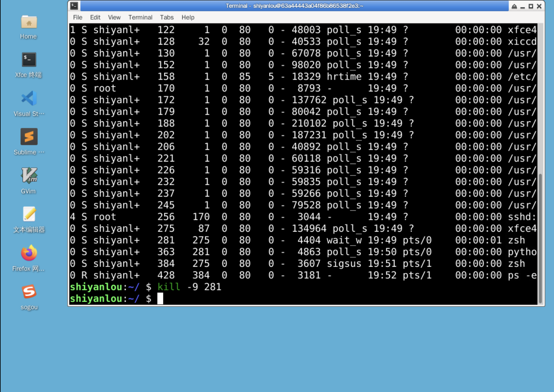The image size is (554, 392).
Task: Launch the Sublime Text desktop icon
Action: click(29, 142)
